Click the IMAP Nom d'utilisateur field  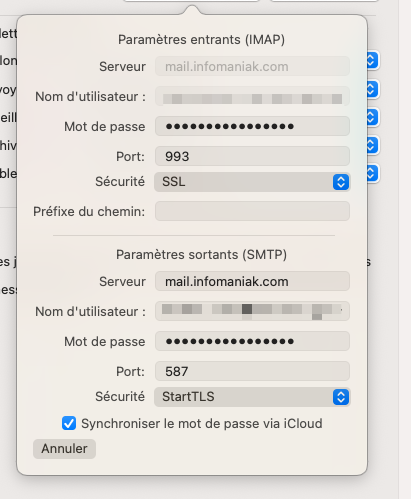coord(252,96)
